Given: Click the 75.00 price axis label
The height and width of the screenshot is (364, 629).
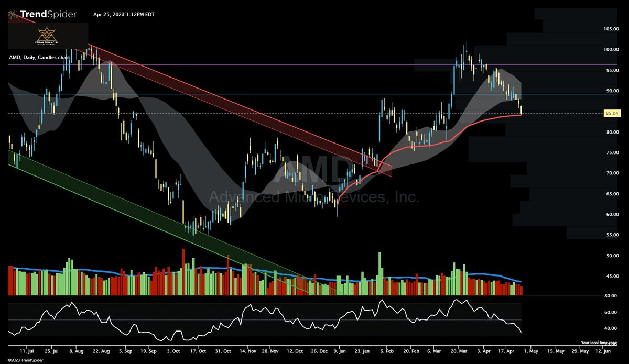Looking at the screenshot, I should coord(612,152).
